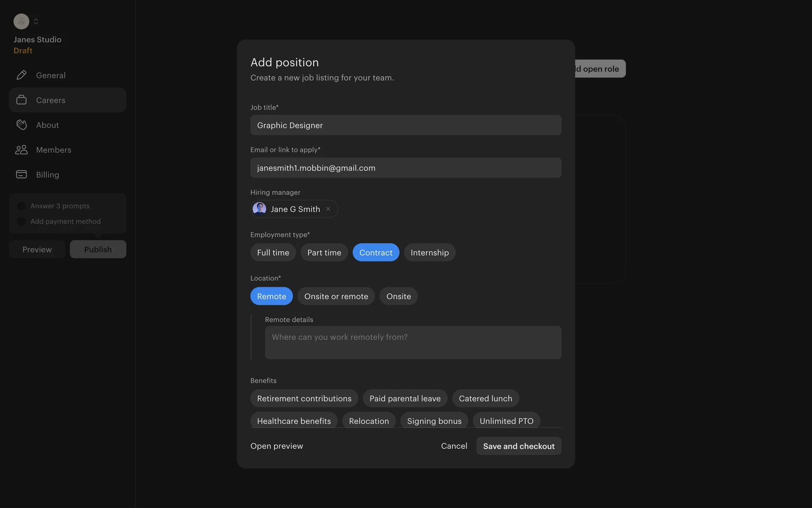The width and height of the screenshot is (812, 508).
Task: Open the Members sidebar section
Action: [53, 150]
